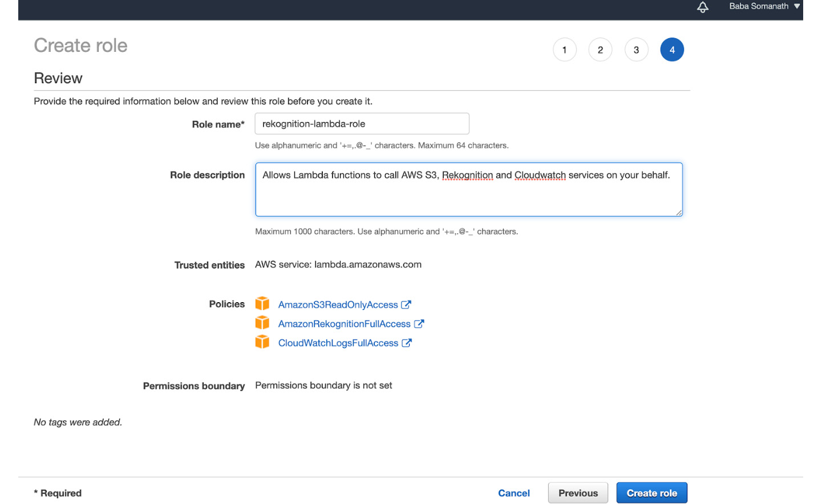
Task: Click the 'No tags were added.' text
Action: tap(78, 422)
